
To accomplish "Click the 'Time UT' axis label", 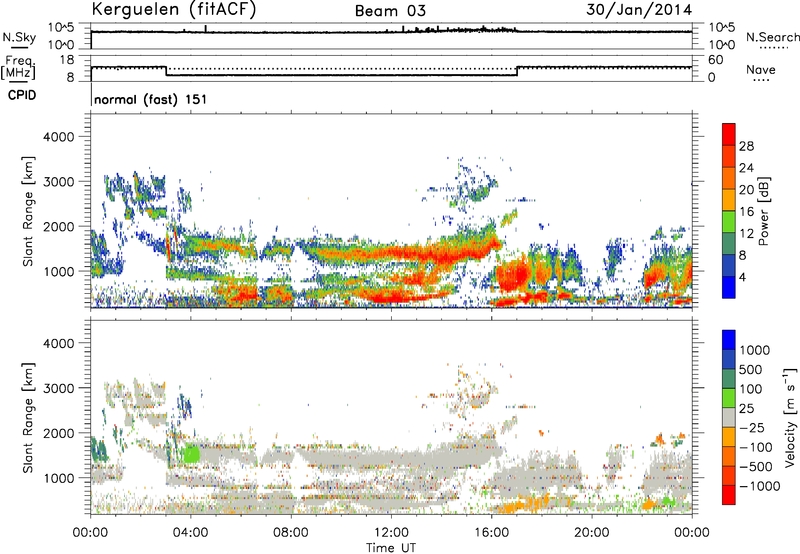I will click(391, 548).
